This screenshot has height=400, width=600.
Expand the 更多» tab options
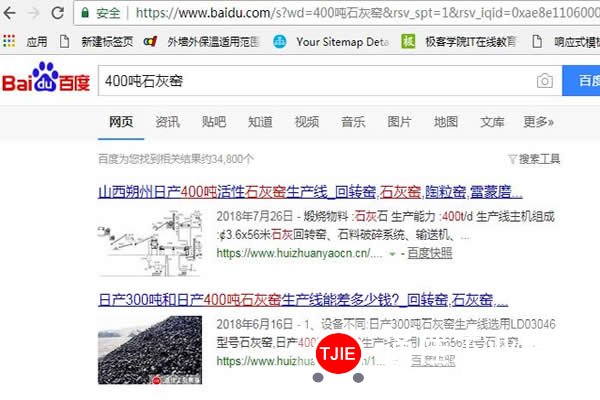pyautogui.click(x=538, y=122)
